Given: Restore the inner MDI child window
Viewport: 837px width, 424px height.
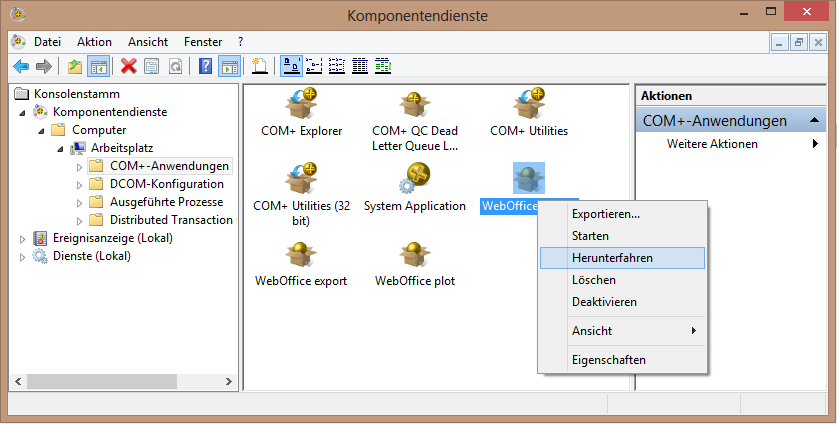Looking at the screenshot, I should pos(799,42).
